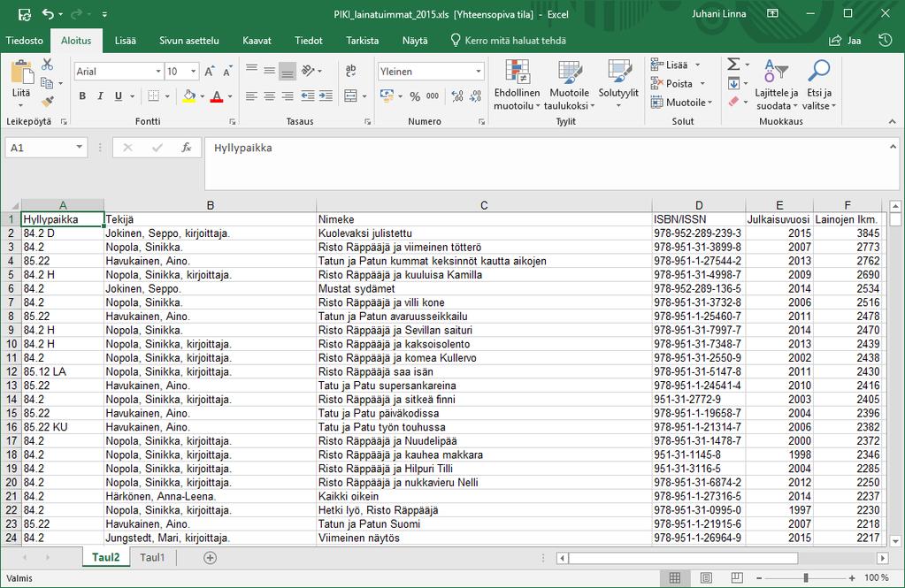Click the Lisää button in Solut group

(x=670, y=65)
